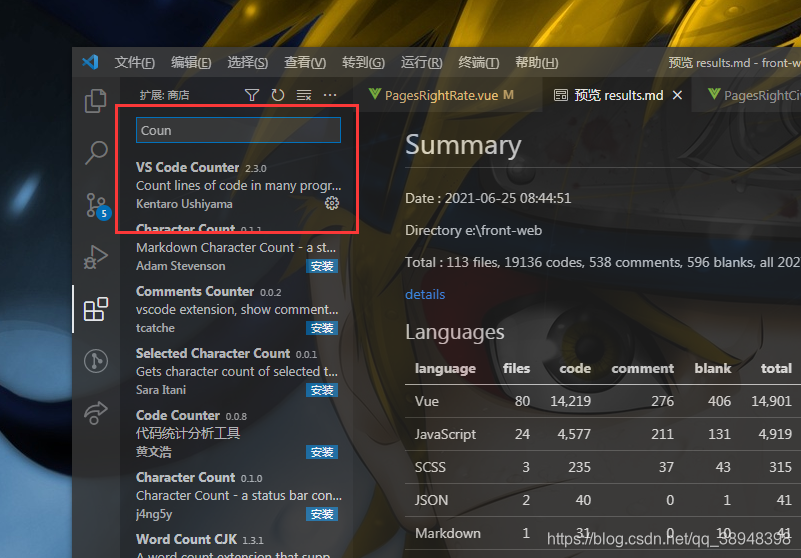Click the code column header
Viewport: 801px width, 558px height.
[575, 368]
